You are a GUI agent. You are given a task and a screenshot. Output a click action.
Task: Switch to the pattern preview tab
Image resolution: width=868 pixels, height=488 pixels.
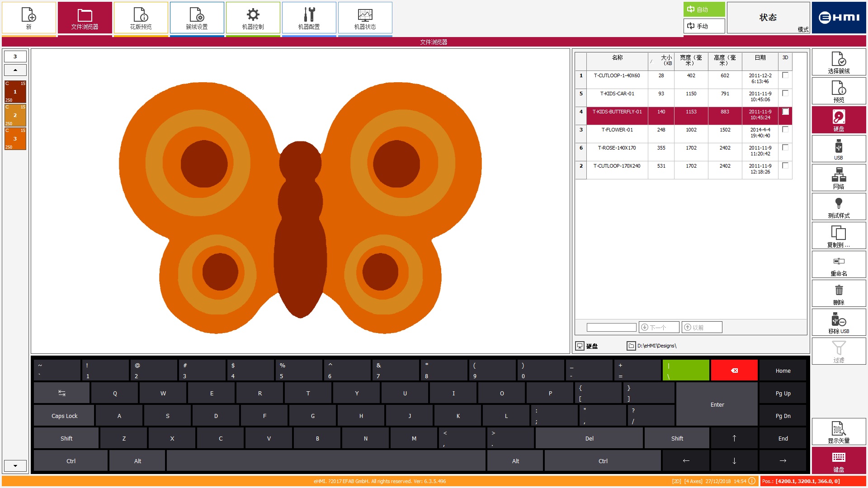(141, 18)
